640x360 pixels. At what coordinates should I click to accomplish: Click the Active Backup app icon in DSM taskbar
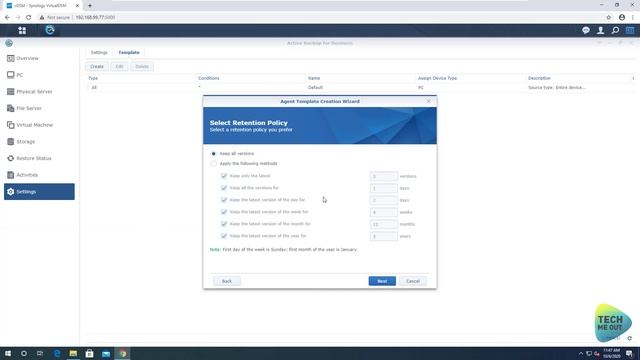click(x=50, y=30)
